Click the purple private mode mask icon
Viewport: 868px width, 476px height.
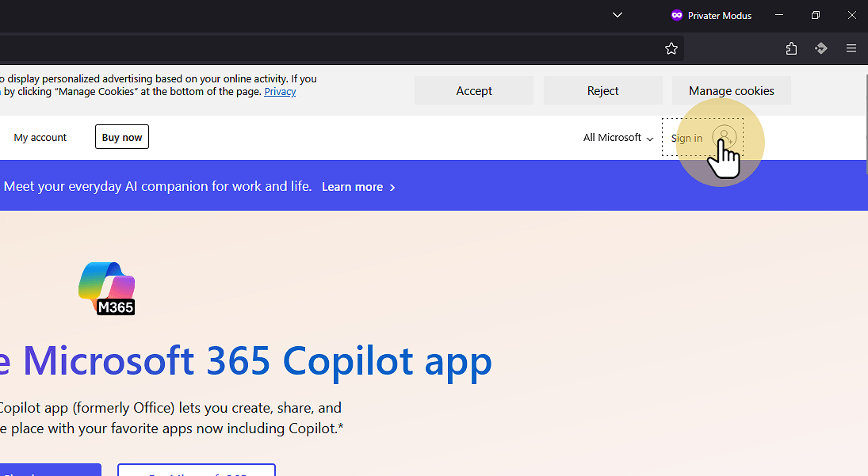677,15
